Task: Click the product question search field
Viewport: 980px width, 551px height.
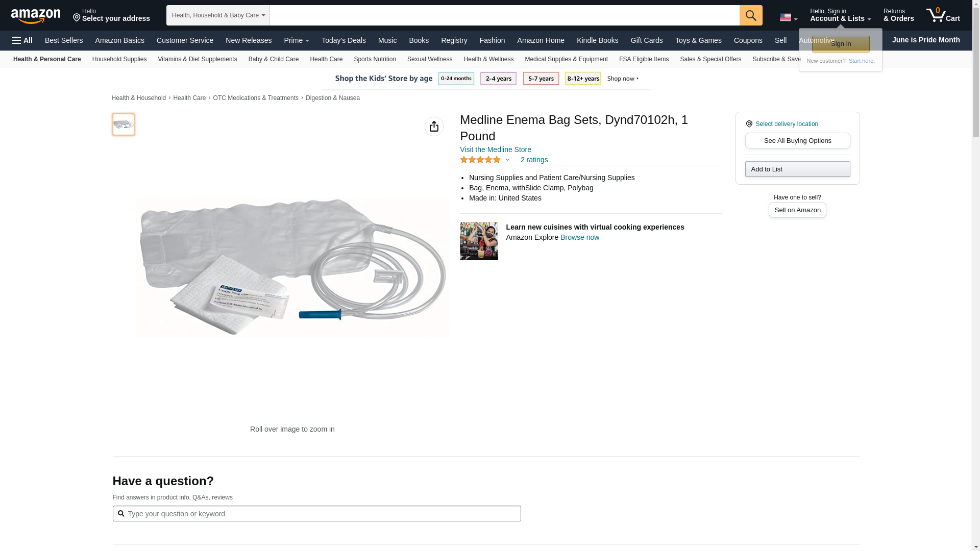Action: click(316, 514)
